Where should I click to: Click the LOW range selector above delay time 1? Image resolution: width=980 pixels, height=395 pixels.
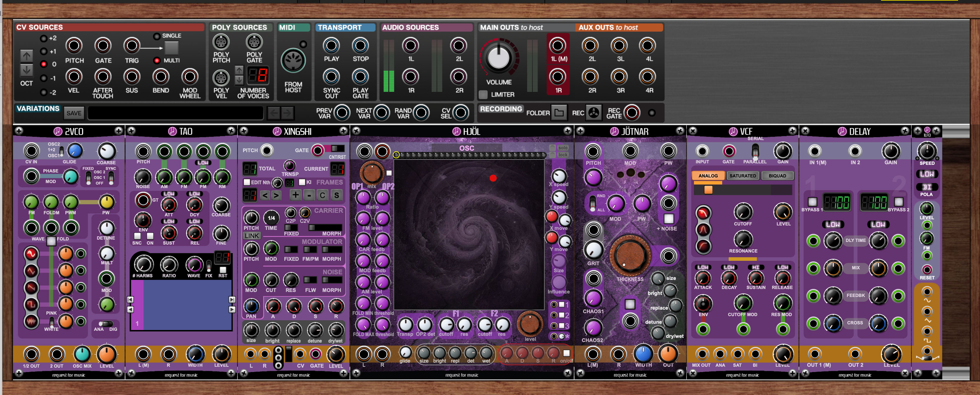[x=833, y=225]
